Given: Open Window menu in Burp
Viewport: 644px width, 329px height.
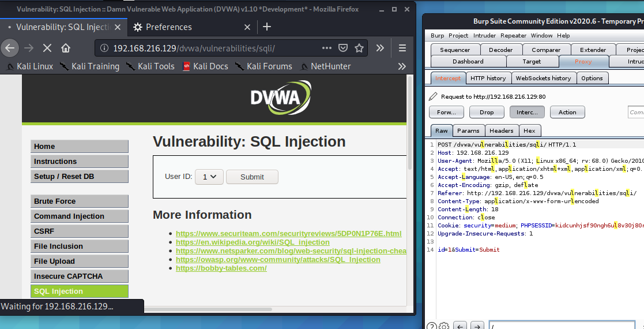Looking at the screenshot, I should click(x=542, y=36).
